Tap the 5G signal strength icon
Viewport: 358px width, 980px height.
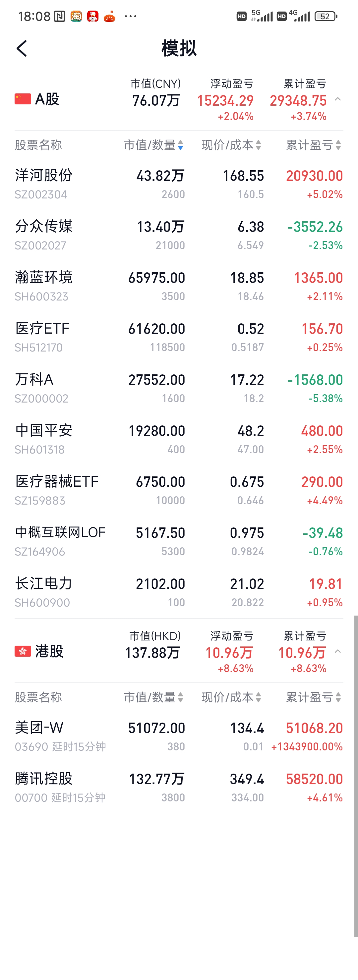tap(263, 16)
